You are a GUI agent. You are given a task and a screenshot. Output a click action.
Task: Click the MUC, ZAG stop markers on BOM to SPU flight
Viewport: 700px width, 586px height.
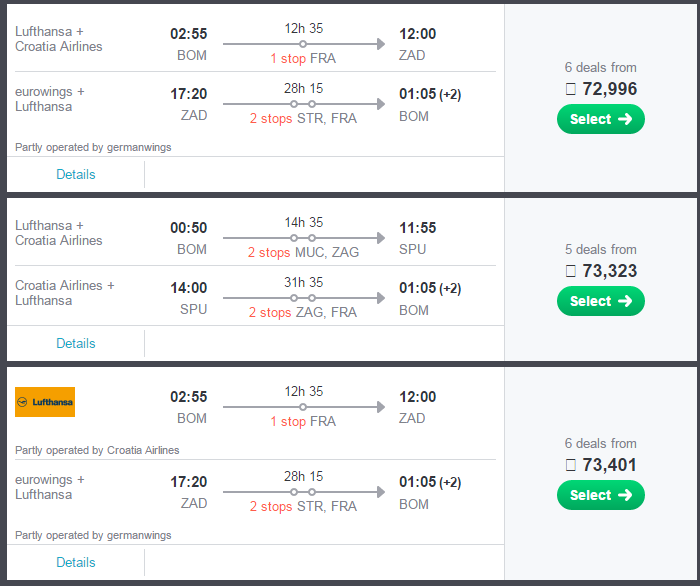point(303,238)
